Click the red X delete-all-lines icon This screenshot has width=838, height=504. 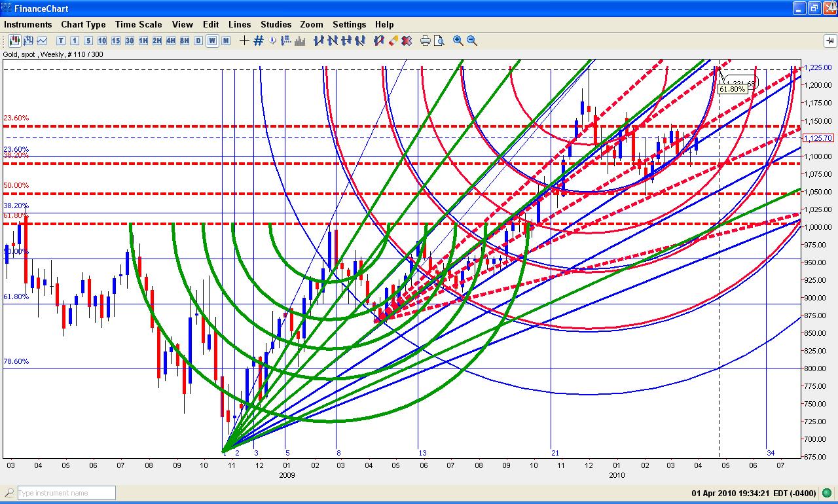click(x=407, y=41)
